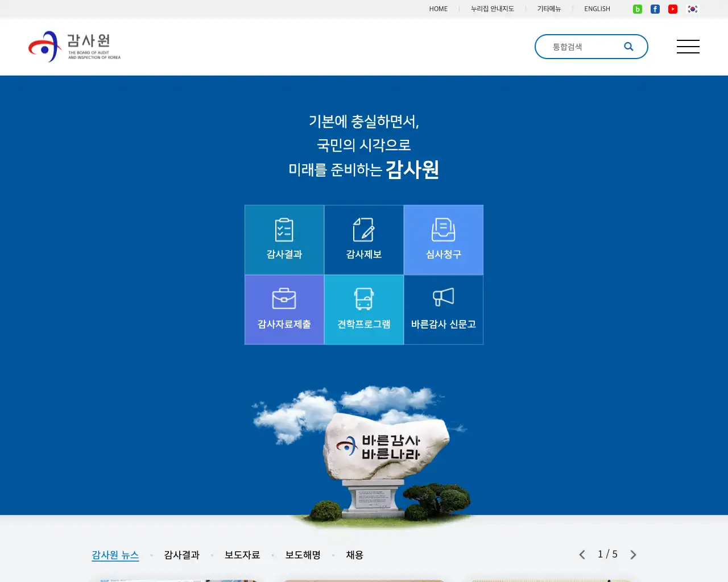Open the Facebook icon link
The width and height of the screenshot is (728, 582).
pos(655,9)
